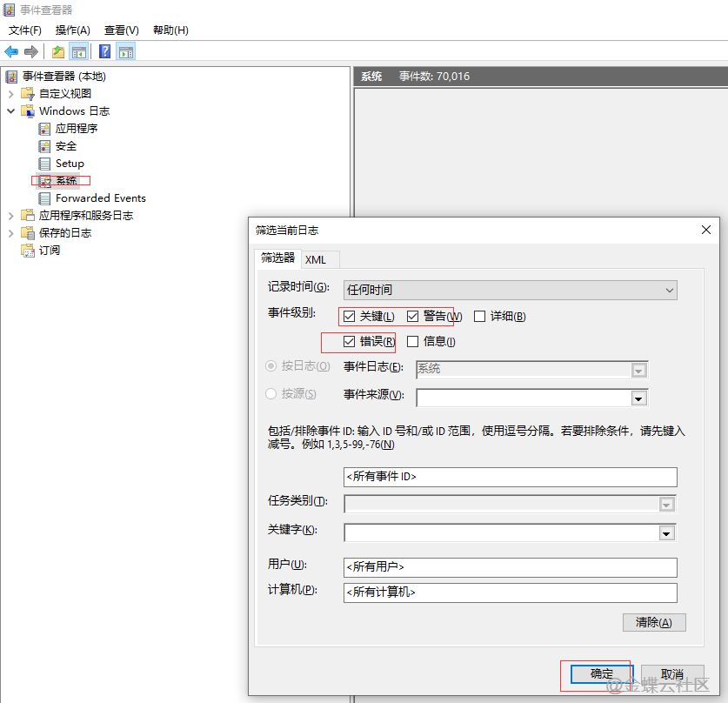Enable the 详细(B) event level checkbox
The height and width of the screenshot is (703, 728).
(479, 317)
